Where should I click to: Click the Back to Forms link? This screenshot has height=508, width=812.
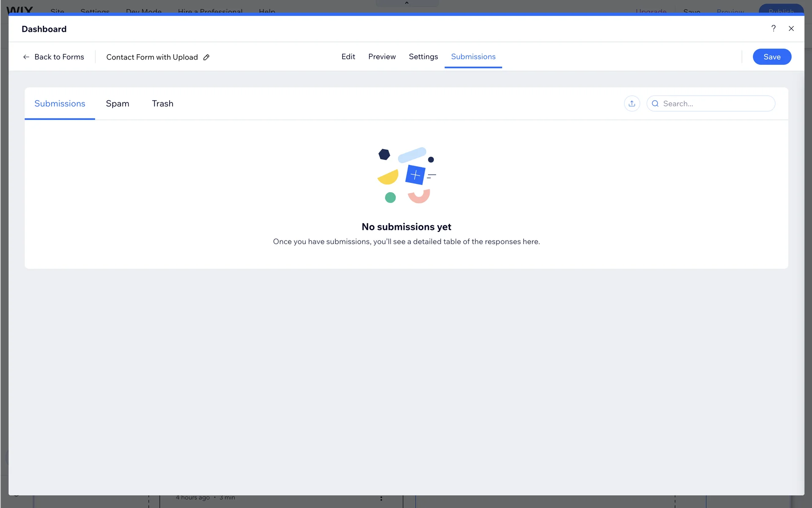tap(59, 57)
